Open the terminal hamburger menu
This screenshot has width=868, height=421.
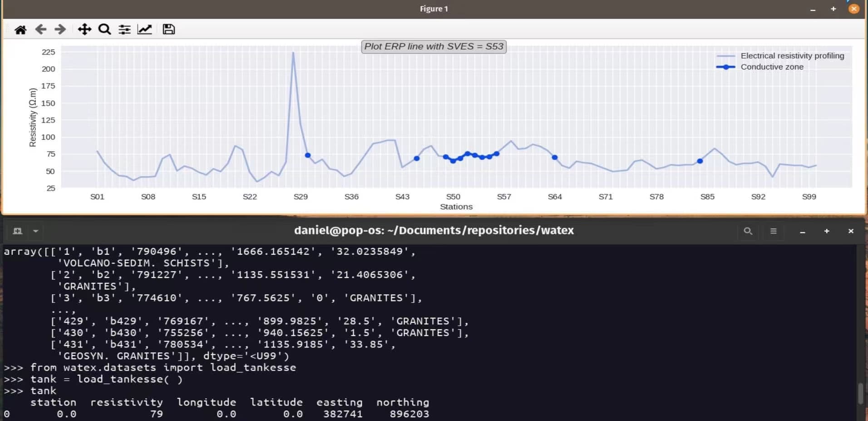coord(773,231)
